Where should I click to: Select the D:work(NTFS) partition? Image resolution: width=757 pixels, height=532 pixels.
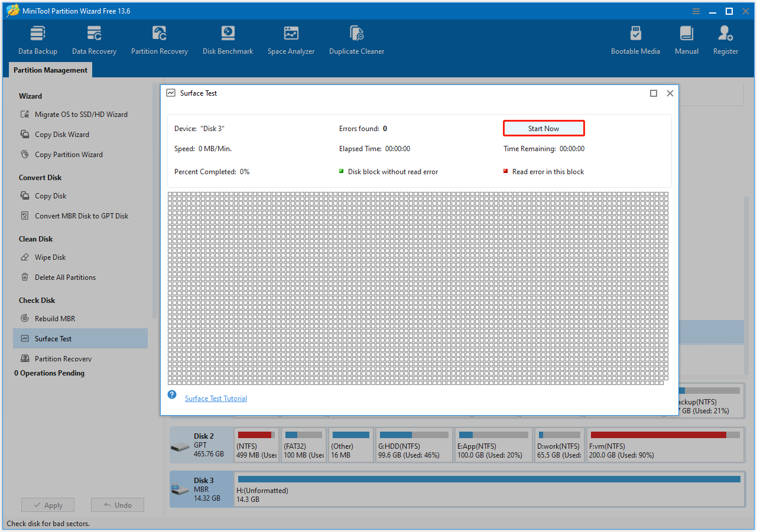click(559, 445)
